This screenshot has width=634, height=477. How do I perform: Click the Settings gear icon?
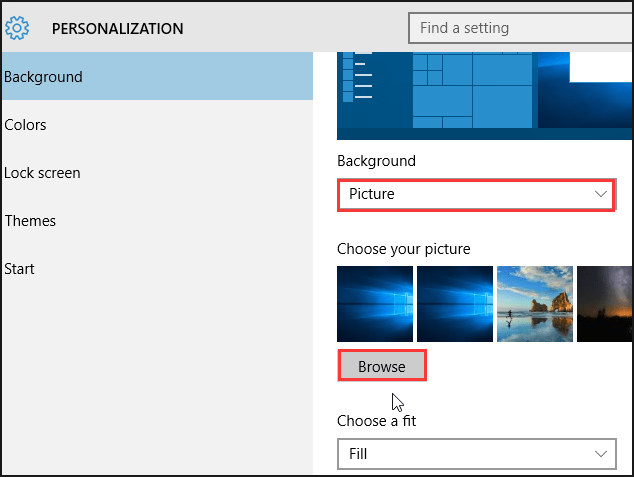17,28
